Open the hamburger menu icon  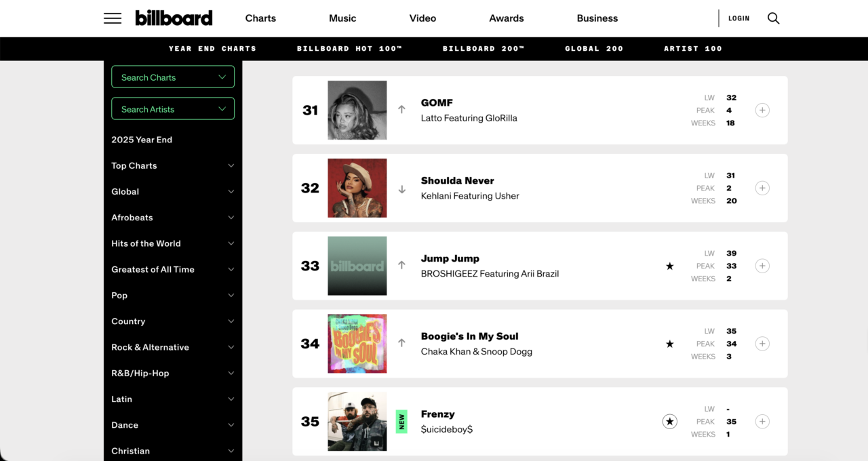(x=113, y=18)
